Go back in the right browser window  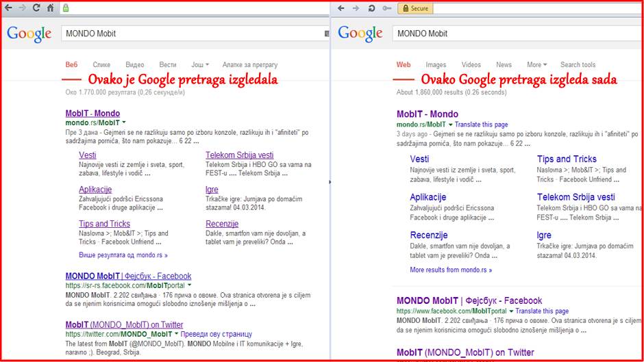[341, 8]
